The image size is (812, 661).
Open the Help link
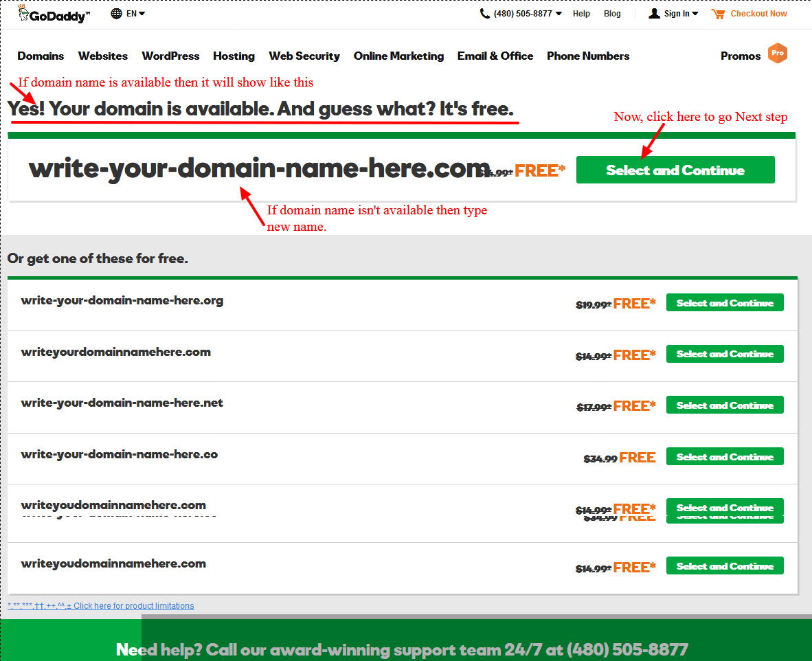click(x=581, y=14)
